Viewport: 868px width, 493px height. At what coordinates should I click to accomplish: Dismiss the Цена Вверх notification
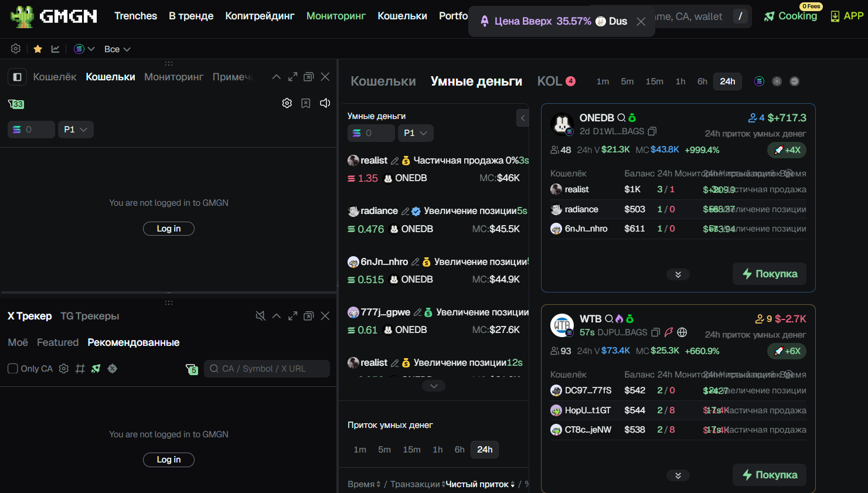[641, 21]
